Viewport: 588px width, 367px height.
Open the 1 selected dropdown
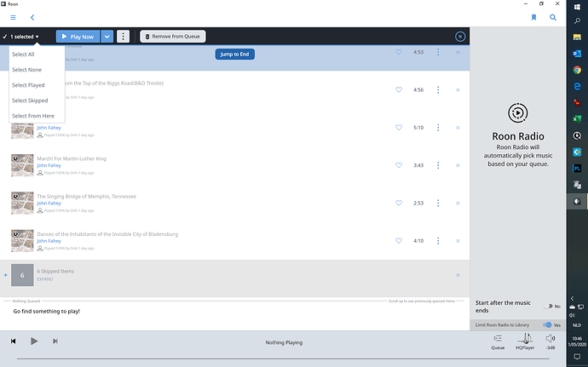point(21,37)
